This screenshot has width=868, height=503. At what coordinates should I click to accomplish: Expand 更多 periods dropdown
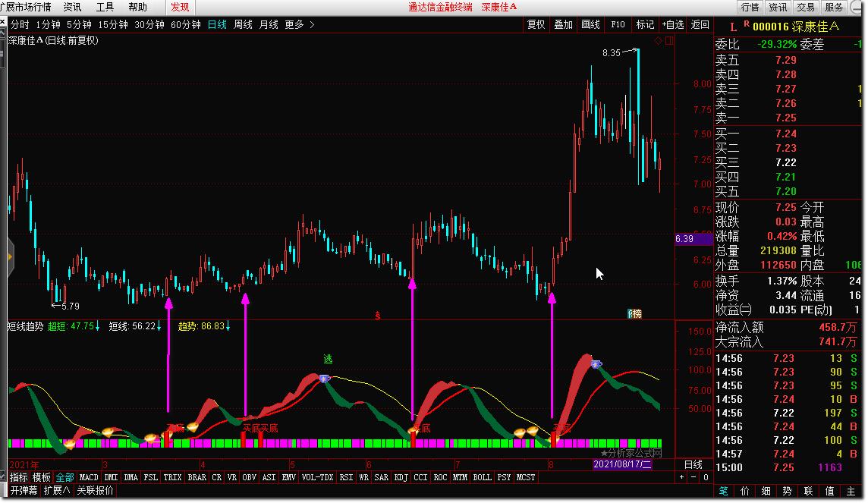tap(300, 24)
